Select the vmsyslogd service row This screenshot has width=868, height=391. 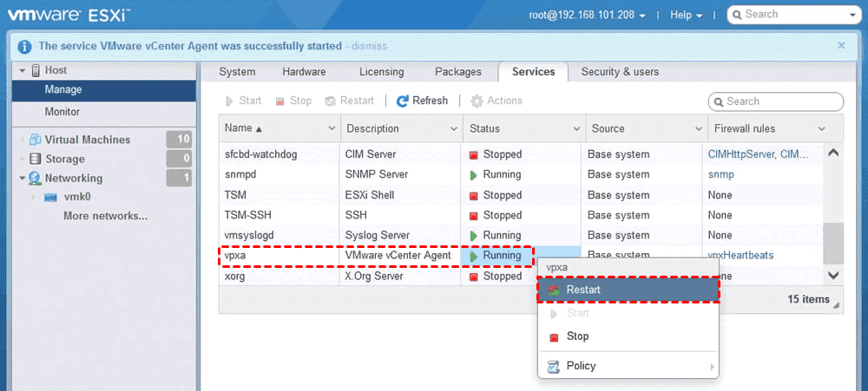point(520,236)
